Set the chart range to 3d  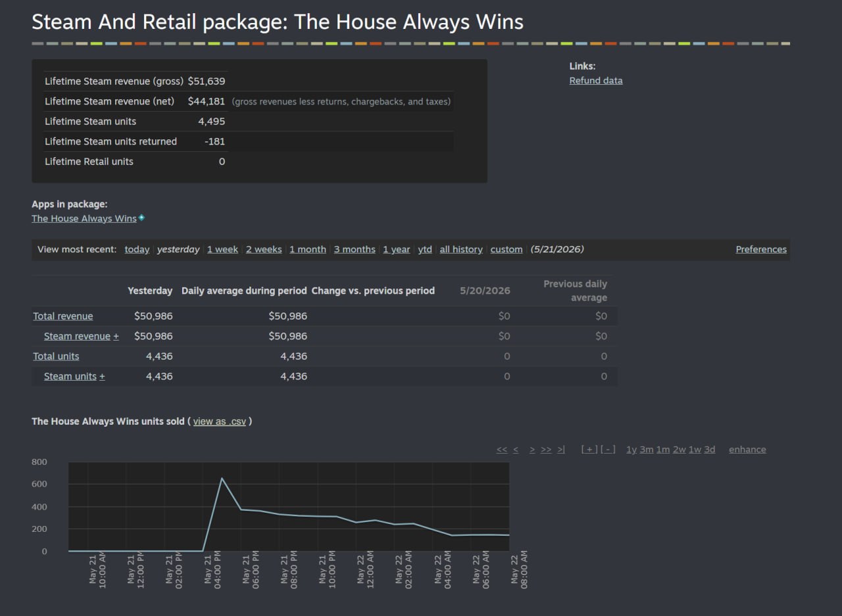tap(709, 450)
